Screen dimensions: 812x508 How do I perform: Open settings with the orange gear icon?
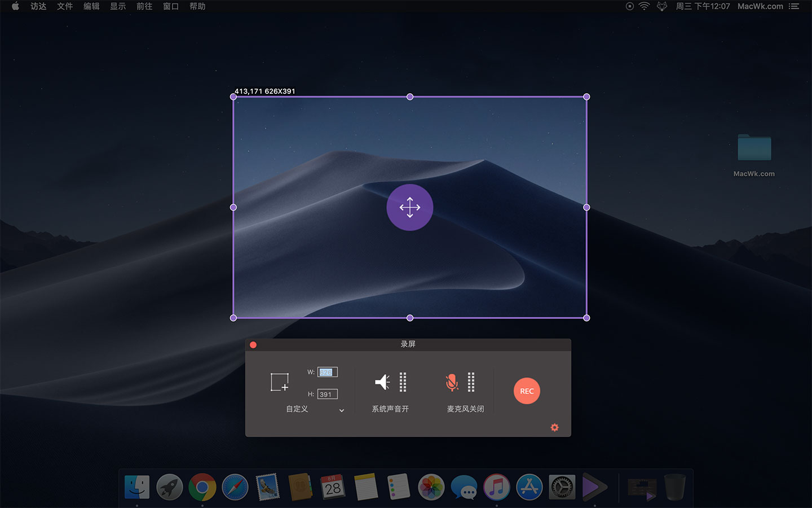554,427
